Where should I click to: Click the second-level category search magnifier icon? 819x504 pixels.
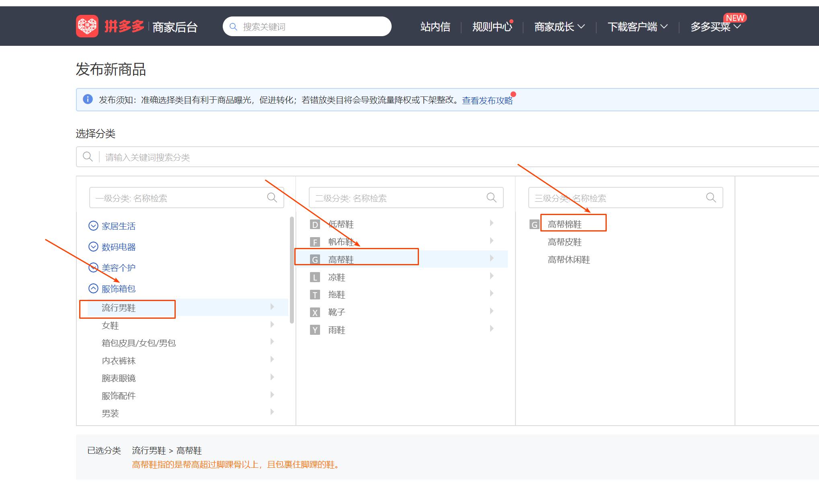pos(491,197)
